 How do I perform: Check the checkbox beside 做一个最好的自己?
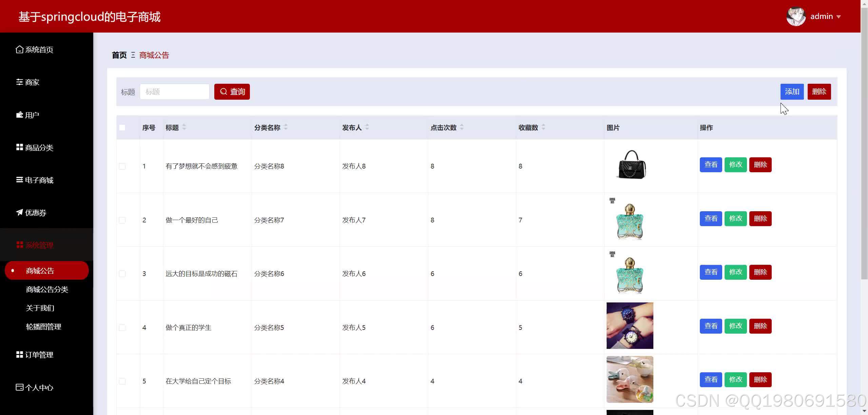(x=122, y=220)
